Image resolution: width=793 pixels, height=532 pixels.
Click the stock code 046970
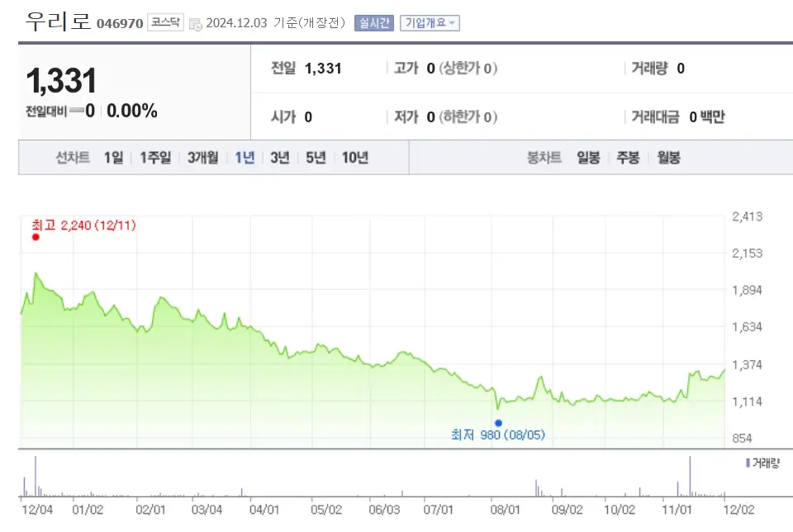tap(122, 23)
